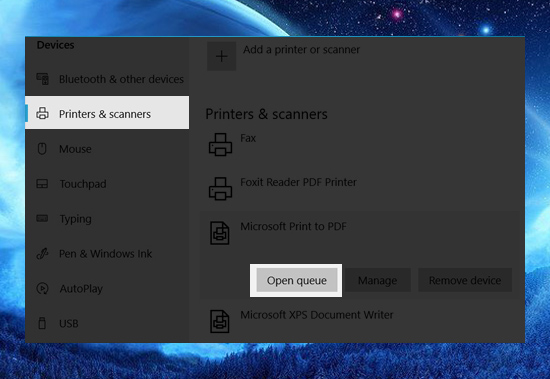Click the Printers & scanners section heading
The height and width of the screenshot is (379, 550).
[x=266, y=114]
